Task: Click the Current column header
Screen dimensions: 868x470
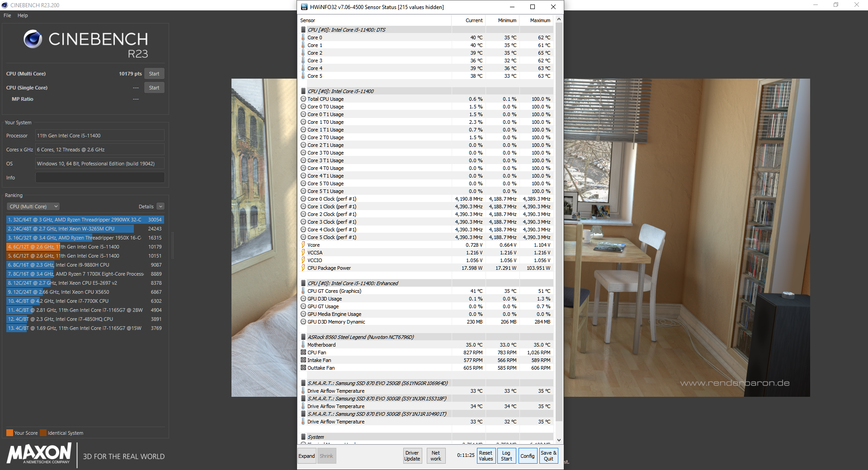Action: [468, 20]
